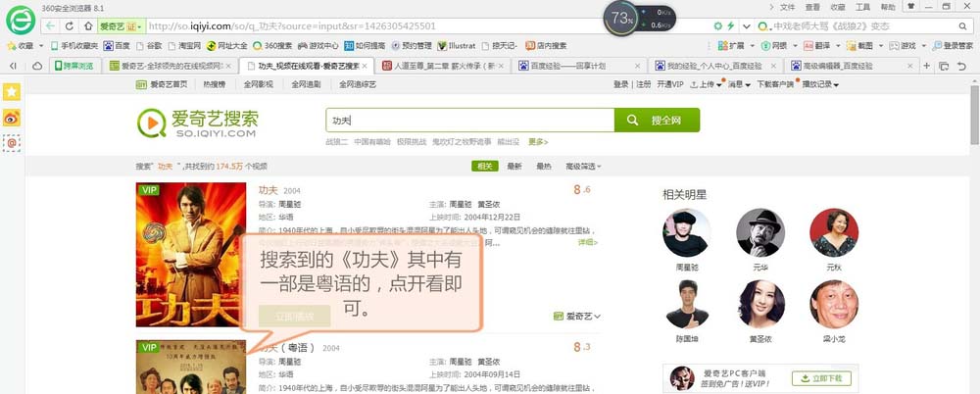Click sidebar yellow star favorites icon
This screenshot has width=980, height=394.
tap(11, 91)
